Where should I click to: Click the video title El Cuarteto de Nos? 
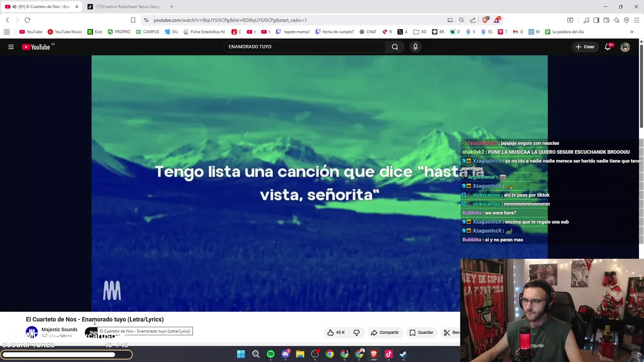[x=95, y=319]
